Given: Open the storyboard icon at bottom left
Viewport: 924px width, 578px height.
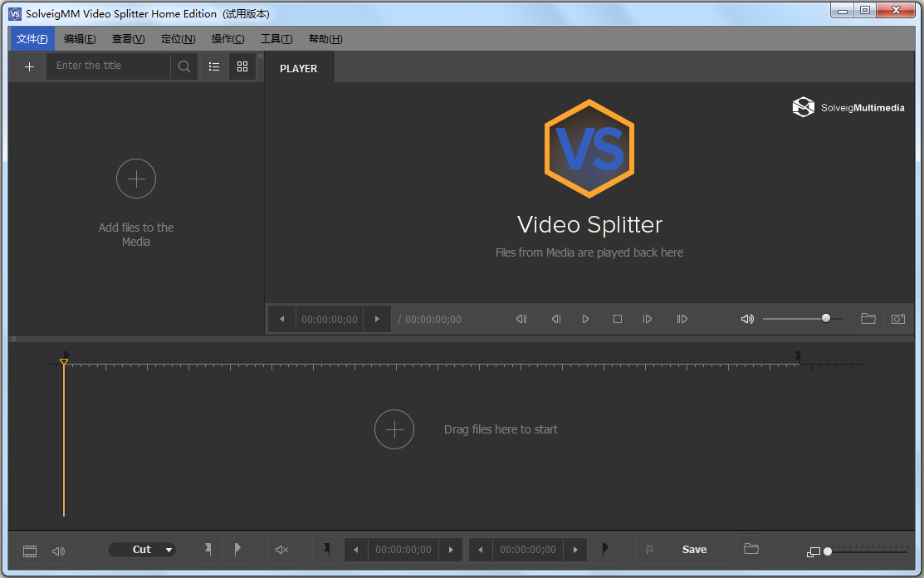Looking at the screenshot, I should [29, 551].
